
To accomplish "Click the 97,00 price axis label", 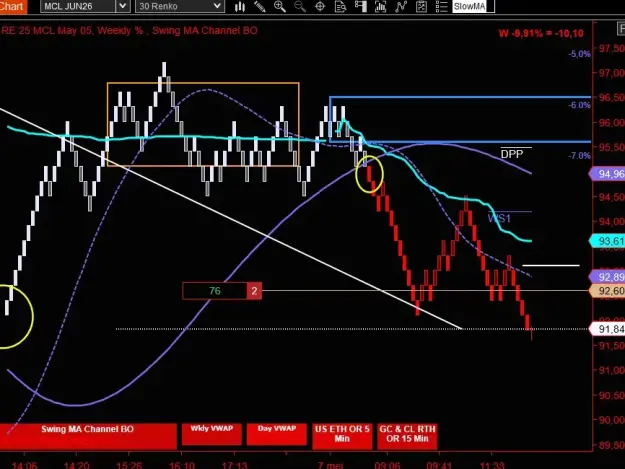I will coord(612,73).
